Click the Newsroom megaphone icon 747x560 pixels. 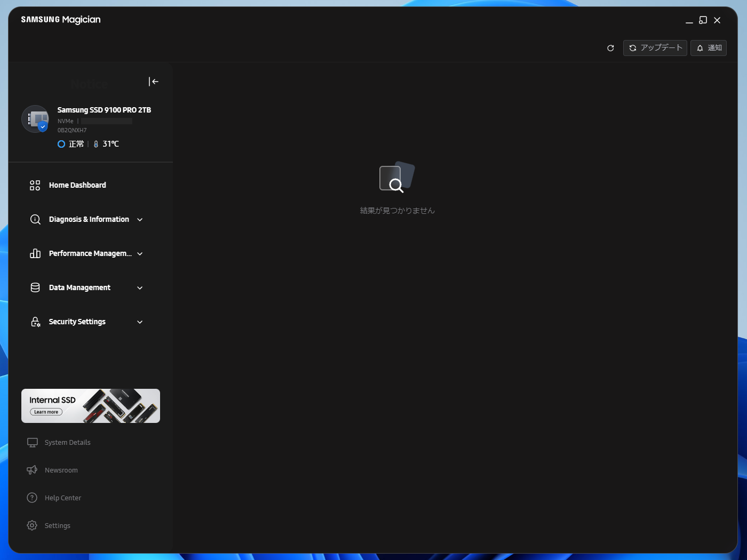[x=32, y=470]
